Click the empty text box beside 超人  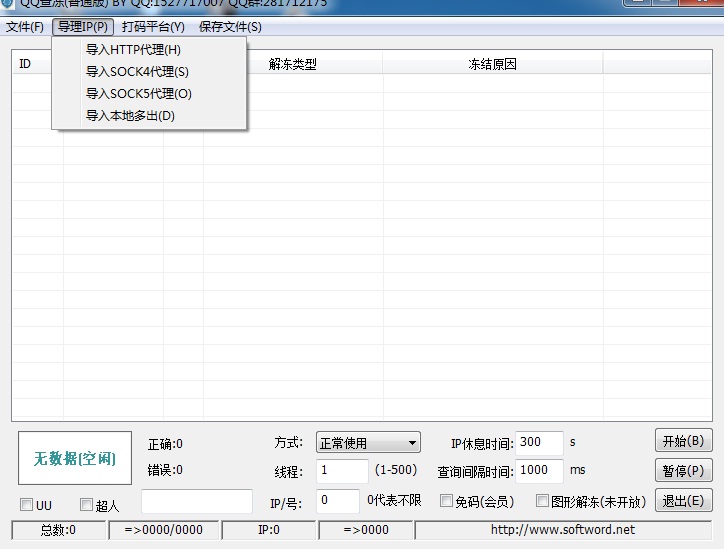click(x=197, y=501)
